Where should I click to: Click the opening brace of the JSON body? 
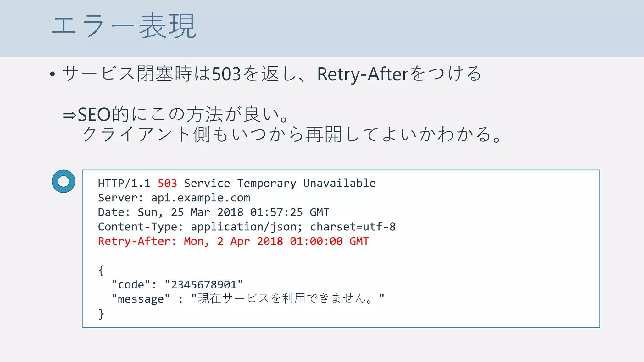[101, 270]
